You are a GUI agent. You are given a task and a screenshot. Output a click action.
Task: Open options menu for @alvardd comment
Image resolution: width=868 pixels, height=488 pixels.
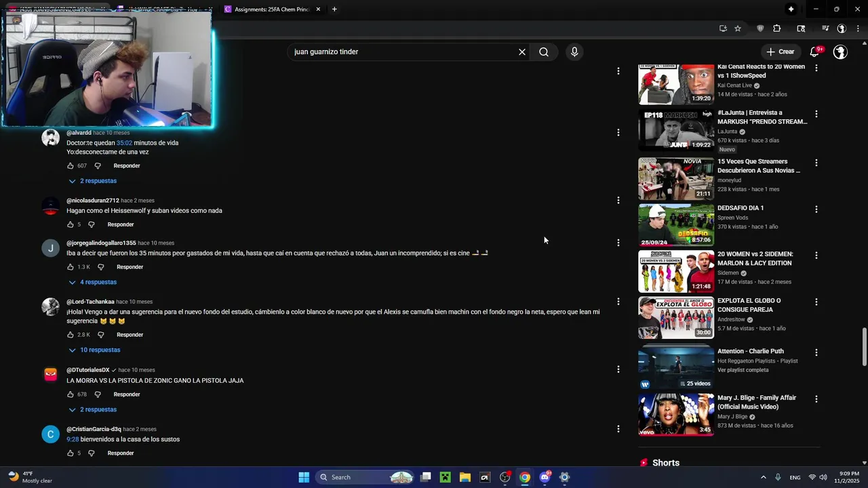(618, 132)
